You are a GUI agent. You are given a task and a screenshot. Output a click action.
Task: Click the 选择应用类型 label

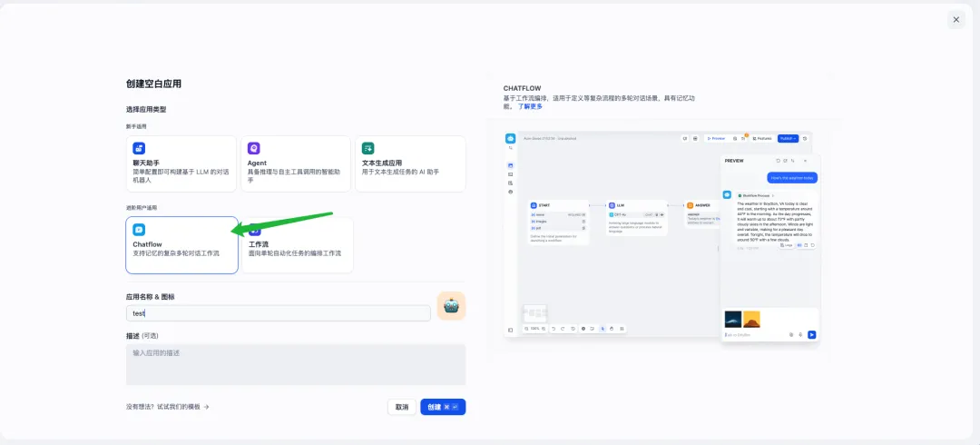coord(146,110)
